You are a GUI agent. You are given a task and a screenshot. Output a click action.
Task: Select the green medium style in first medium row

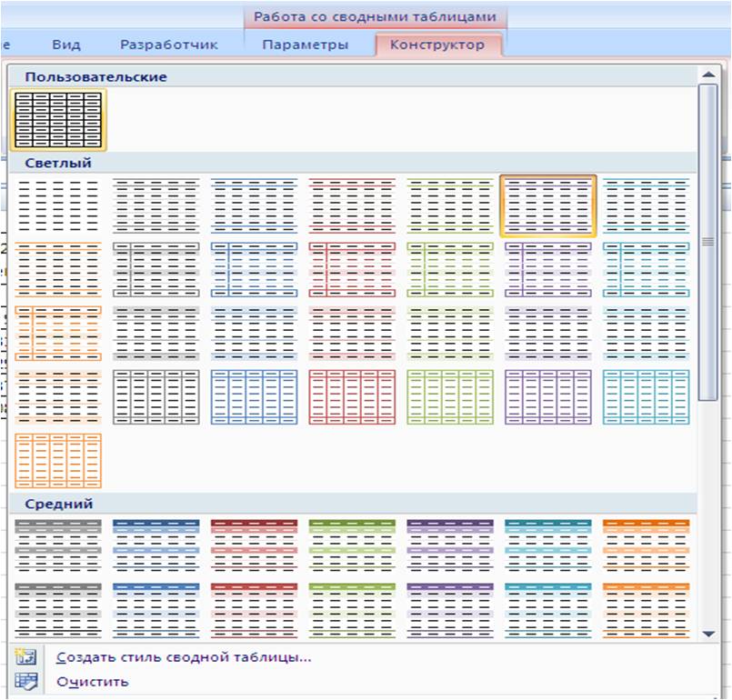[x=352, y=543]
